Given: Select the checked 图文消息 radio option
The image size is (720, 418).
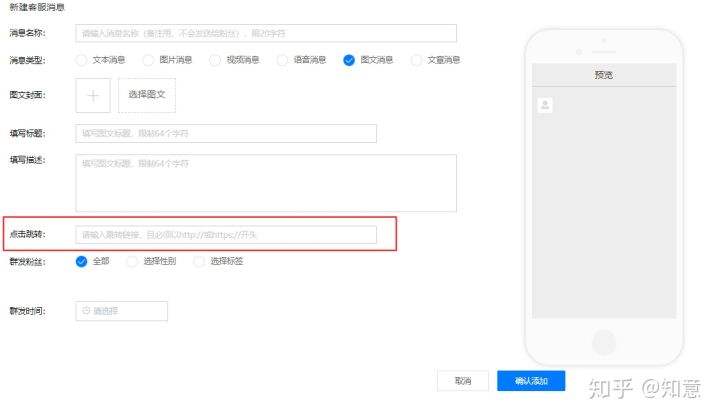Looking at the screenshot, I should pyautogui.click(x=349, y=60).
